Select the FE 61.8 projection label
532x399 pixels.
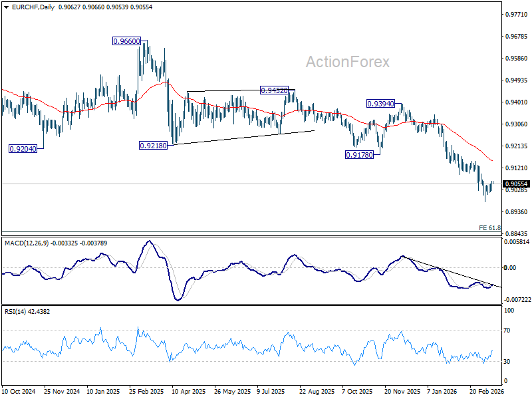tap(489, 227)
